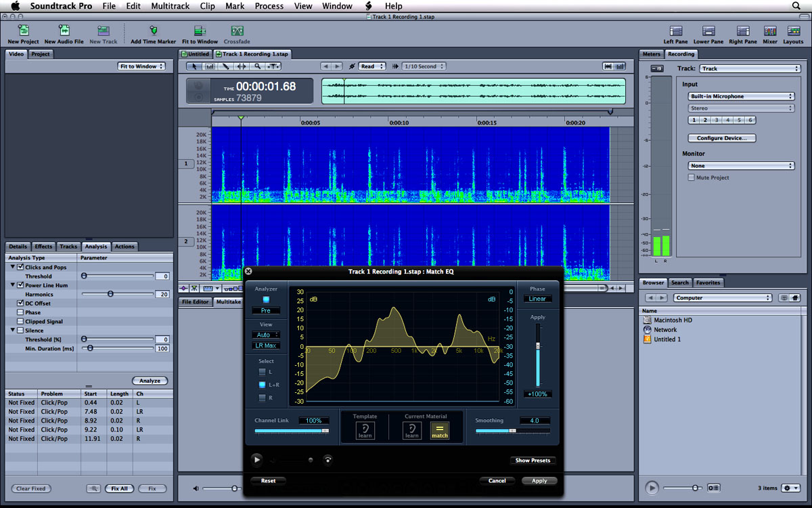Click the Add Time Marker icon
This screenshot has width=812, height=508.
coord(153,31)
